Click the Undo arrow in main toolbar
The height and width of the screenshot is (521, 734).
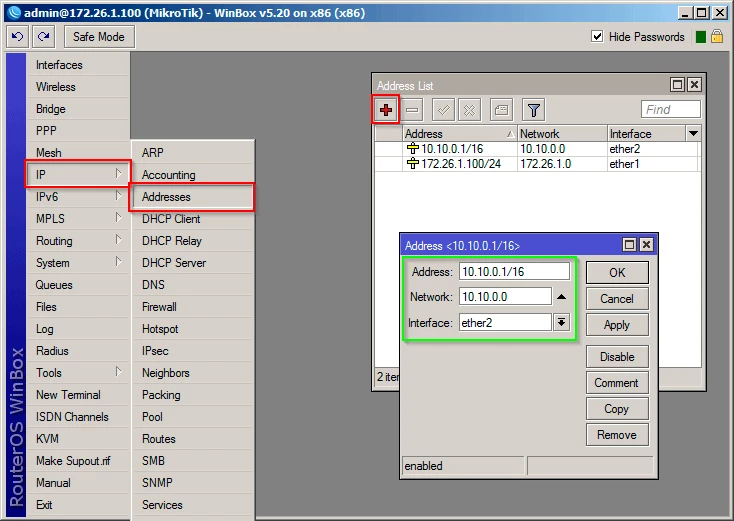click(18, 37)
